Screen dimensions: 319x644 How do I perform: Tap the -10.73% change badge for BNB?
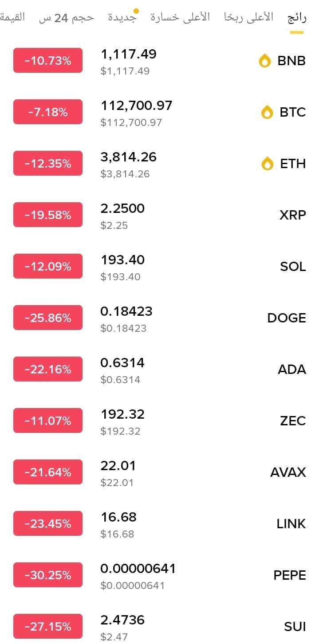(48, 60)
